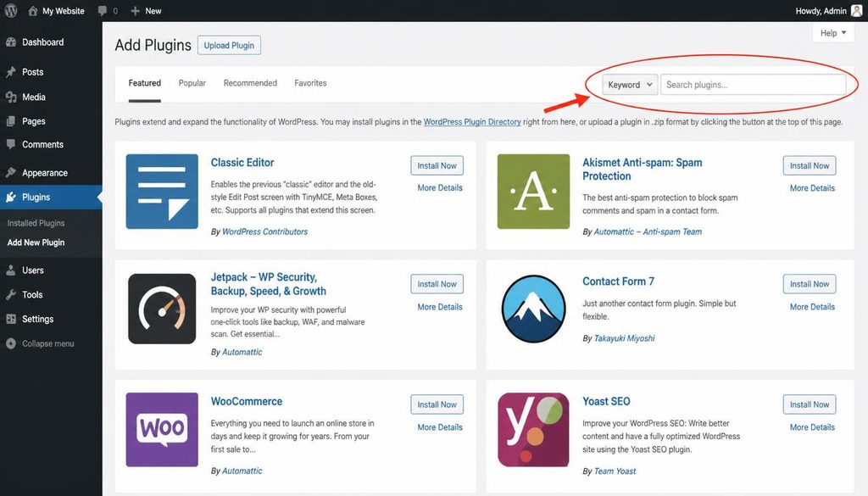Screen dimensions: 868x496
Task: Click the Plugins plug icon
Action: [10, 197]
